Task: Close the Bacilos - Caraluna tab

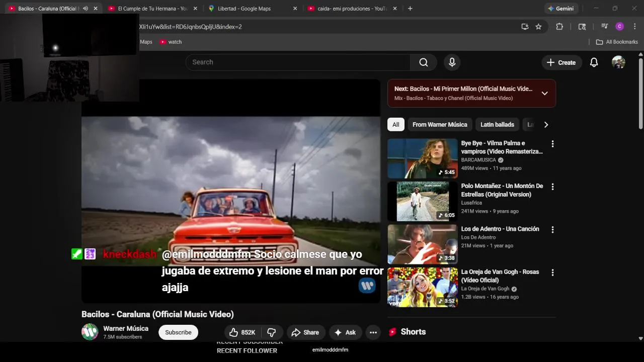Action: coord(96,9)
